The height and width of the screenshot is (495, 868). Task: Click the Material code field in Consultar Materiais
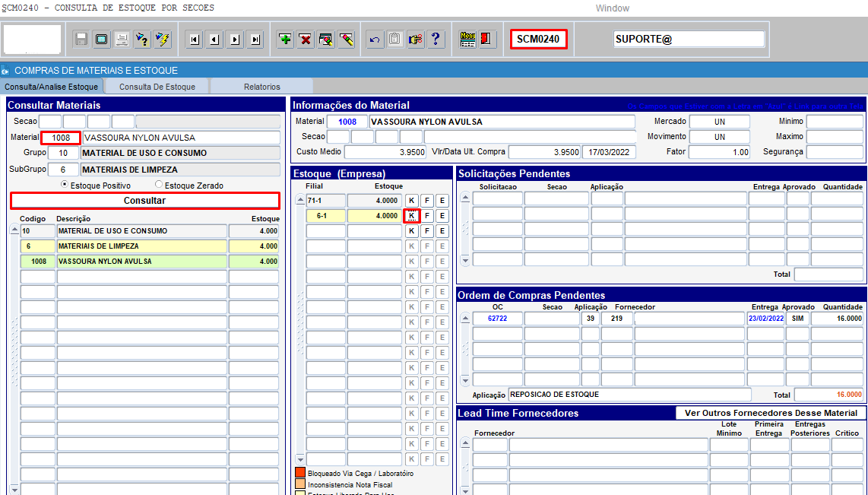61,138
